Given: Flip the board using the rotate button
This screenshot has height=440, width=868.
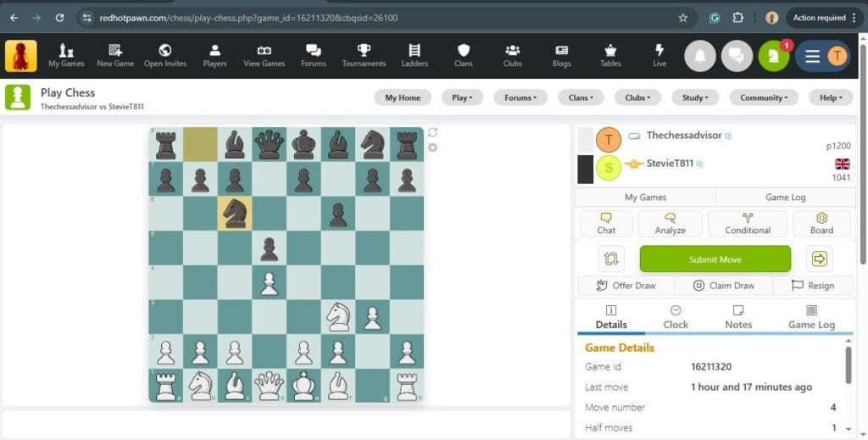Looking at the screenshot, I should pos(610,259).
